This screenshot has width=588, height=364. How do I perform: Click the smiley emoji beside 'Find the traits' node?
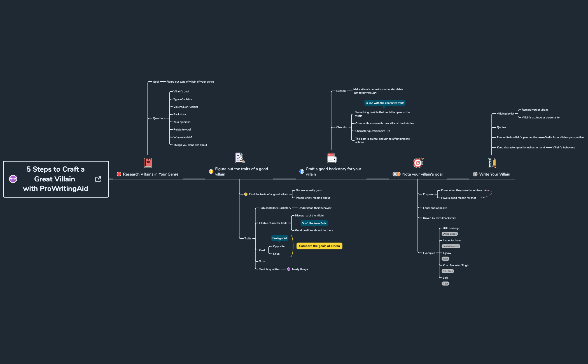click(246, 194)
